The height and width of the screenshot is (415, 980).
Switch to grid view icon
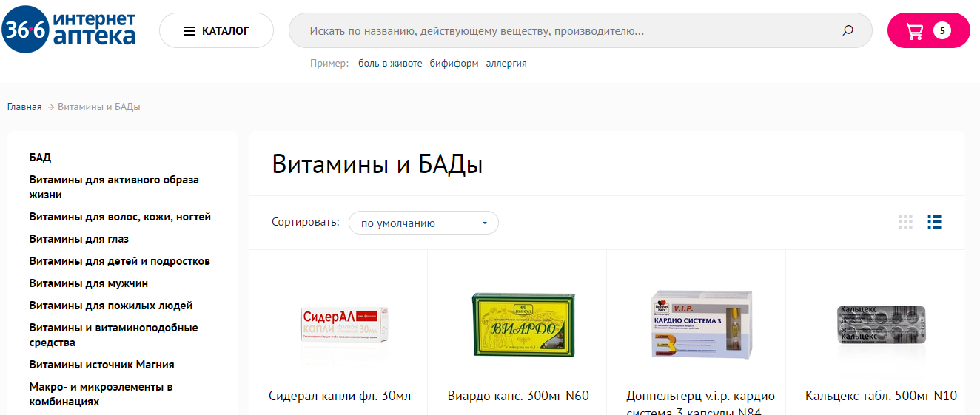(x=905, y=222)
